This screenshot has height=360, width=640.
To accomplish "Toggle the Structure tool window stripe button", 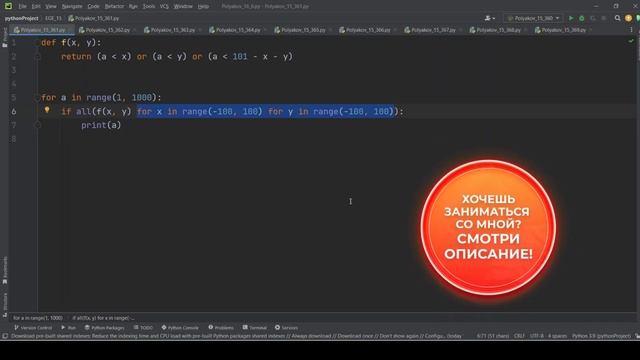I will pyautogui.click(x=4, y=304).
